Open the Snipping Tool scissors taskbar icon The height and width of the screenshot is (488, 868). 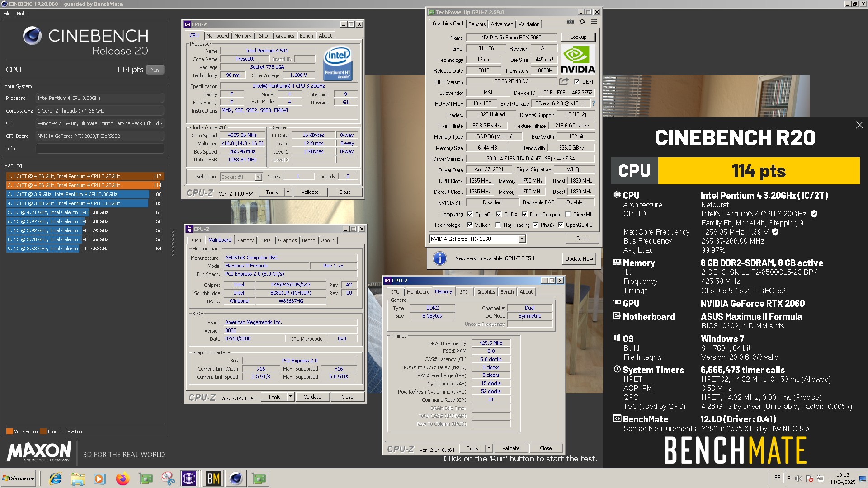(168, 479)
